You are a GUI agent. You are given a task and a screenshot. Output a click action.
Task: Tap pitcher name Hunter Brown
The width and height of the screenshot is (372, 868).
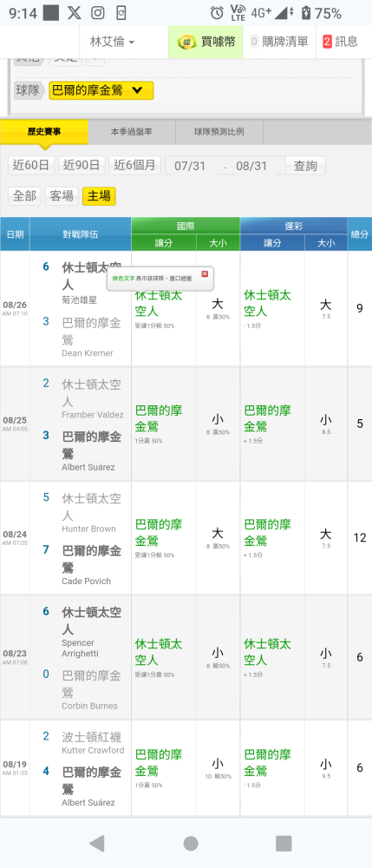coord(89,529)
